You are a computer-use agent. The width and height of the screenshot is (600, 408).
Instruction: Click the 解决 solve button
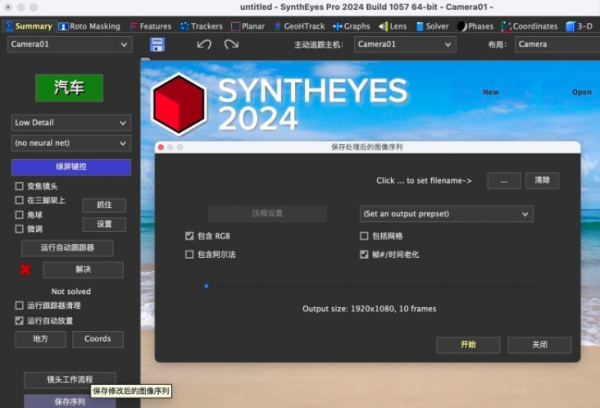click(x=83, y=269)
